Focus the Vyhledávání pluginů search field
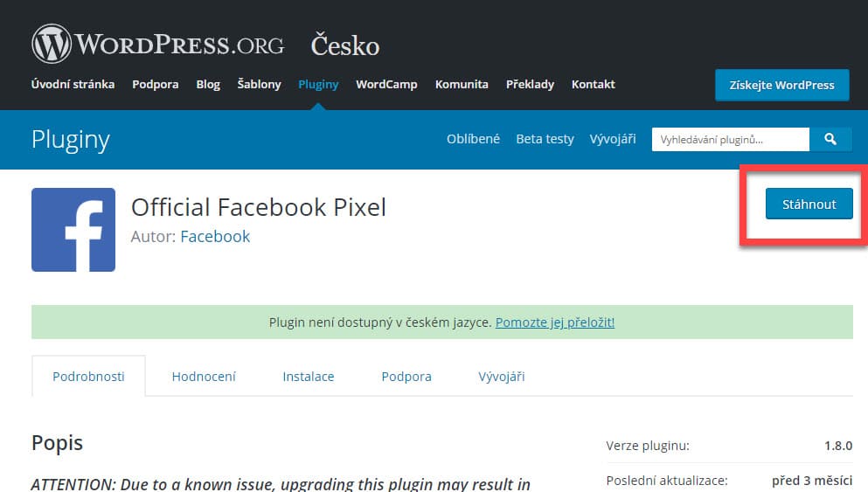This screenshot has width=868, height=492. 731,140
